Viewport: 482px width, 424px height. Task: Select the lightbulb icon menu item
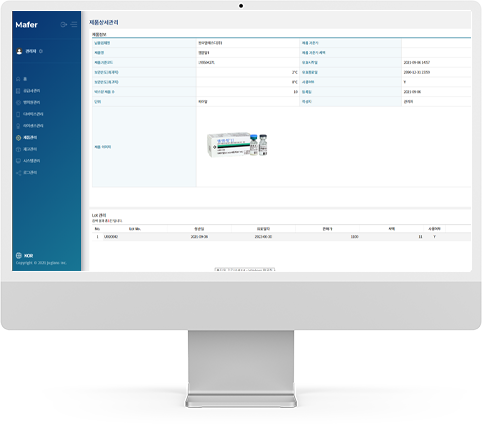pyautogui.click(x=18, y=126)
